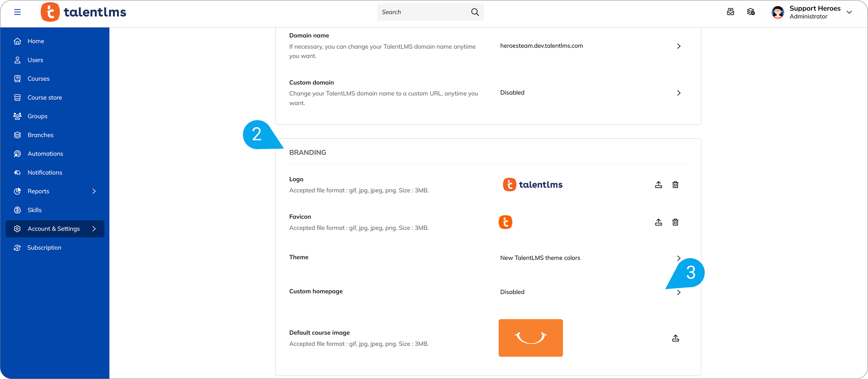Open the Custom domain settings
This screenshot has width=868, height=379.
tap(678, 93)
